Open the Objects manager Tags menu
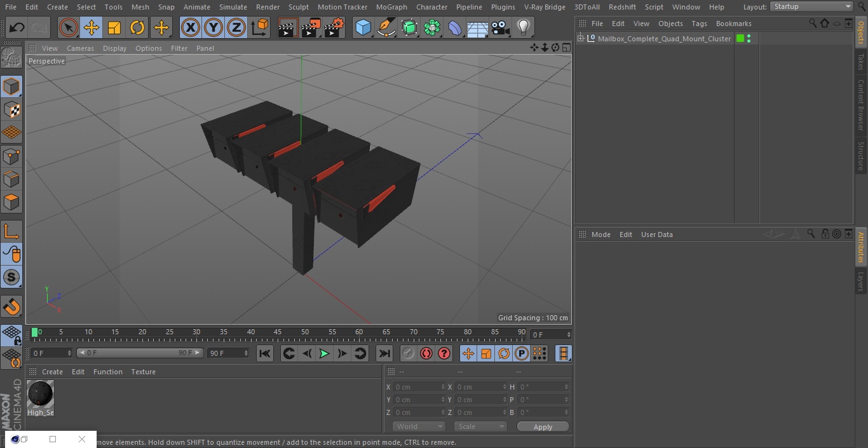This screenshot has width=868, height=448. pyautogui.click(x=699, y=24)
